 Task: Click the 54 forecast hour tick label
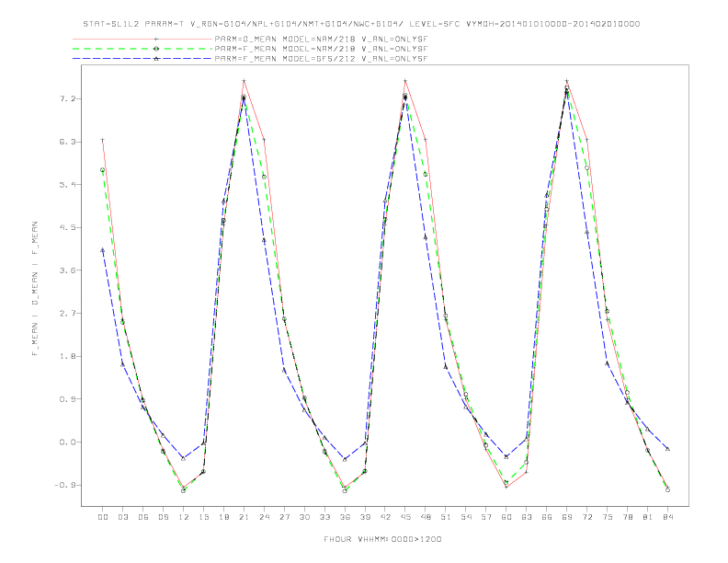click(466, 517)
